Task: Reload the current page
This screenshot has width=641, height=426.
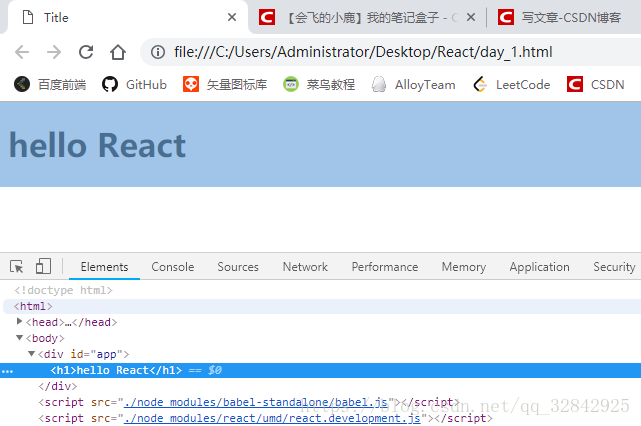Action: (86, 52)
